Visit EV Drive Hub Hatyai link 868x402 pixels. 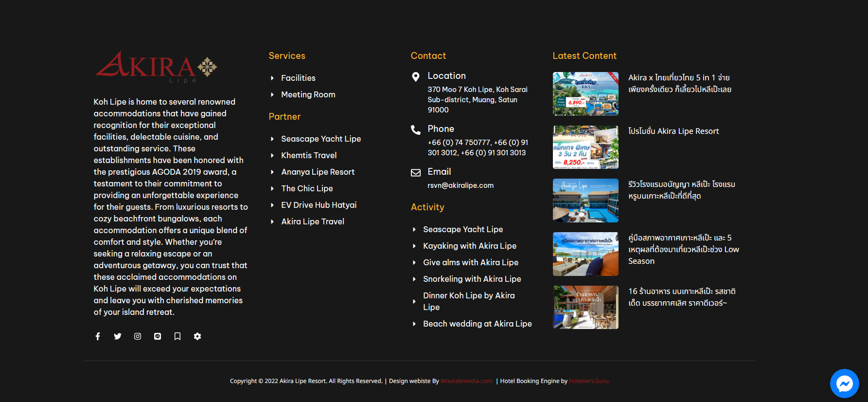click(x=319, y=205)
